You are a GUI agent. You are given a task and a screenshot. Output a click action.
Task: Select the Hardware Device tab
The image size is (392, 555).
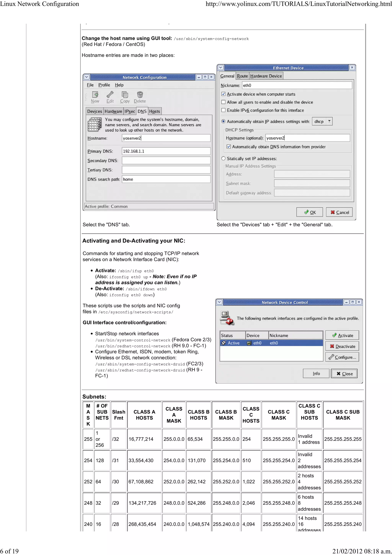(266, 76)
